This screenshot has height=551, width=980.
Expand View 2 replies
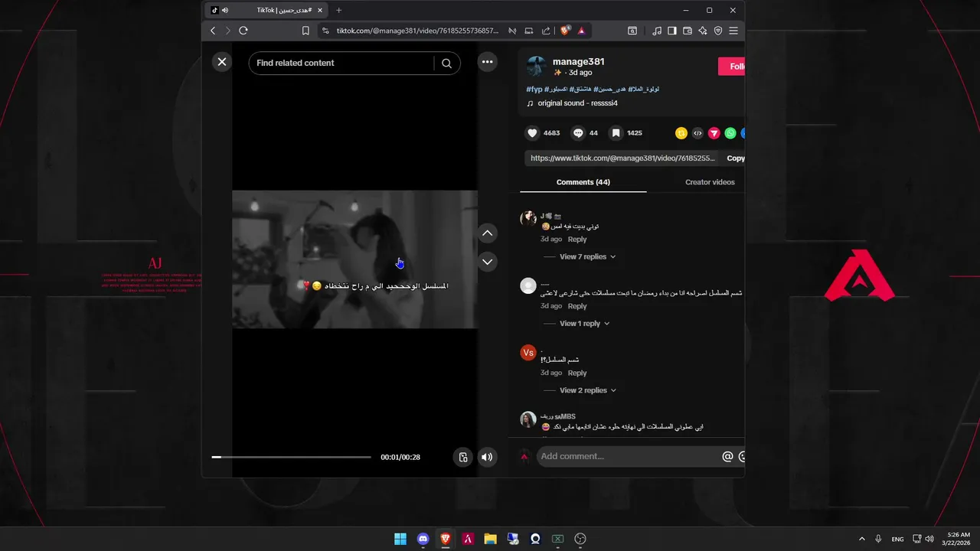pyautogui.click(x=587, y=390)
